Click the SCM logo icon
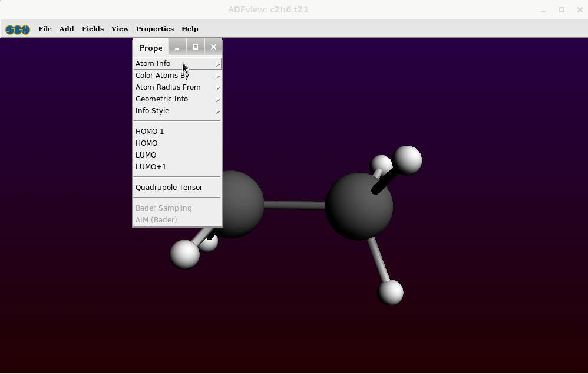 tap(18, 29)
